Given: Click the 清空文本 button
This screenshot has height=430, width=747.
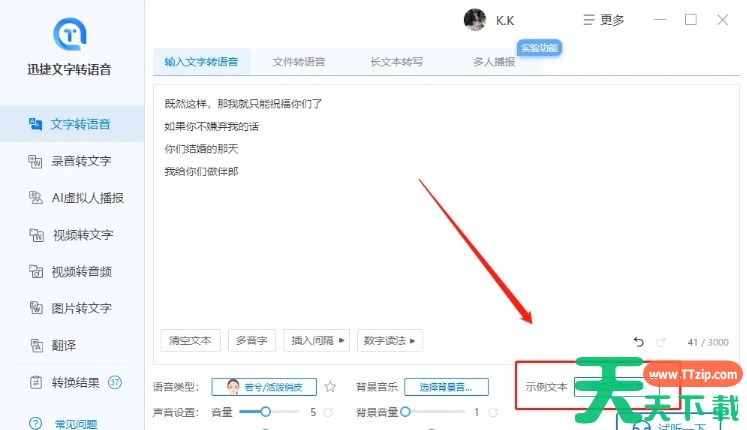Looking at the screenshot, I should 190,341.
